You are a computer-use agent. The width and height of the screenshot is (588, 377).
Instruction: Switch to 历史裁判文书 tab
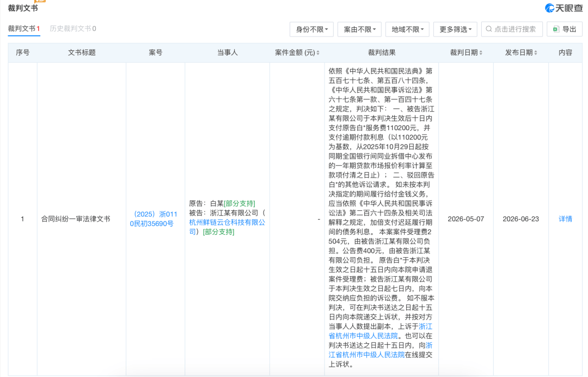point(73,29)
